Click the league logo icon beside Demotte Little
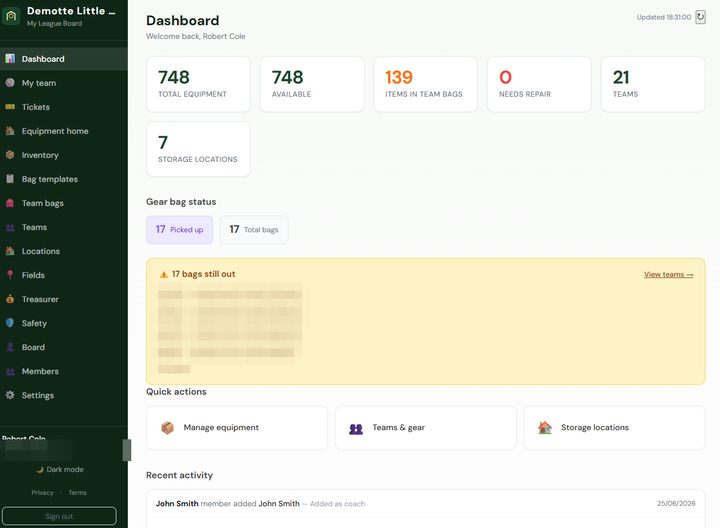The height and width of the screenshot is (528, 720). tap(11, 16)
